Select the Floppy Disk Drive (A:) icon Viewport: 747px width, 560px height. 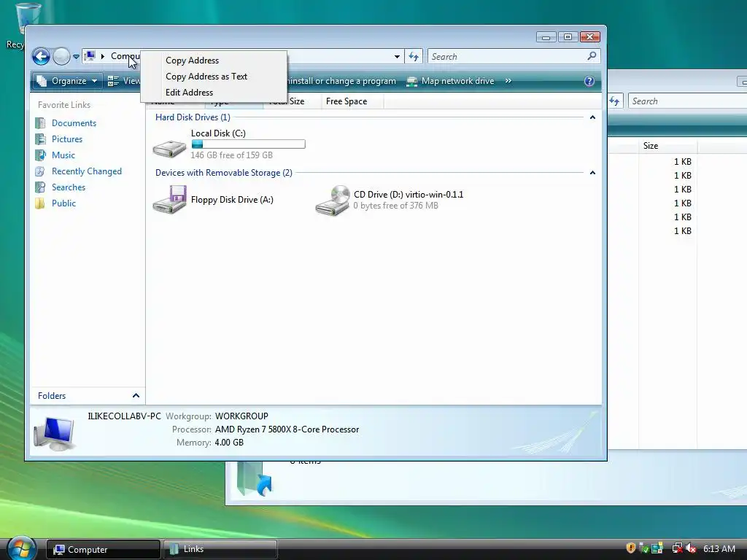point(169,200)
